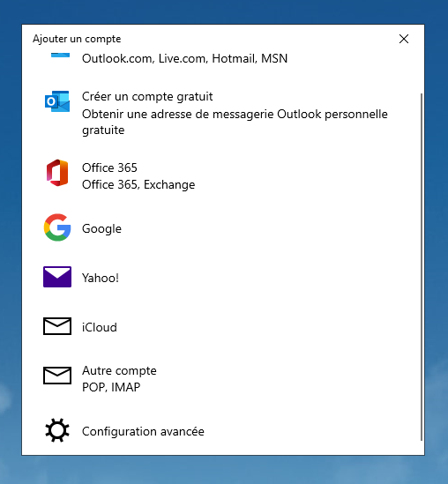Open the Configuration avancée label
Screen dimensions: 448x484
tap(143, 431)
